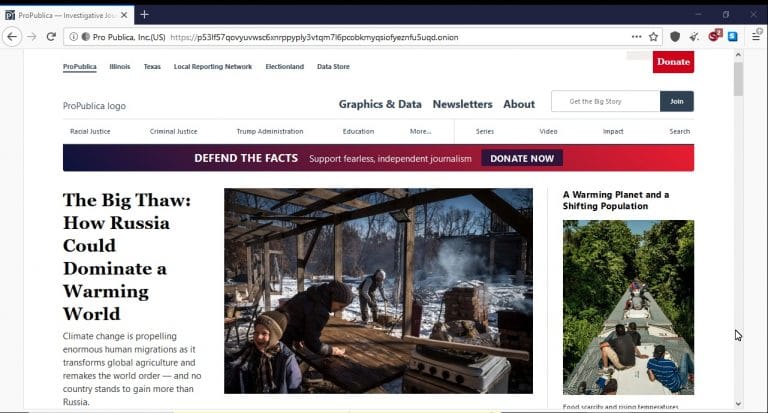
Task: Open the ProPublica top navigation link
Action: pyautogui.click(x=79, y=67)
